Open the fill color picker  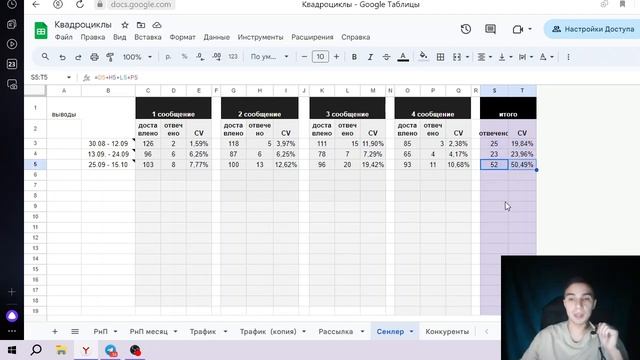[423, 57]
